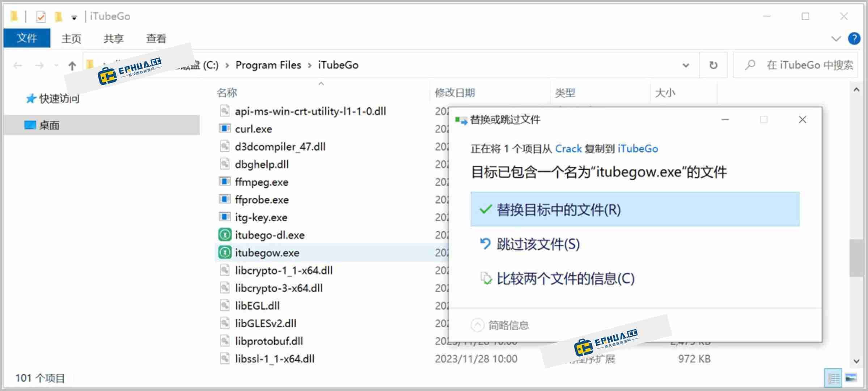Minimize the replace or skip dialog

point(725,119)
